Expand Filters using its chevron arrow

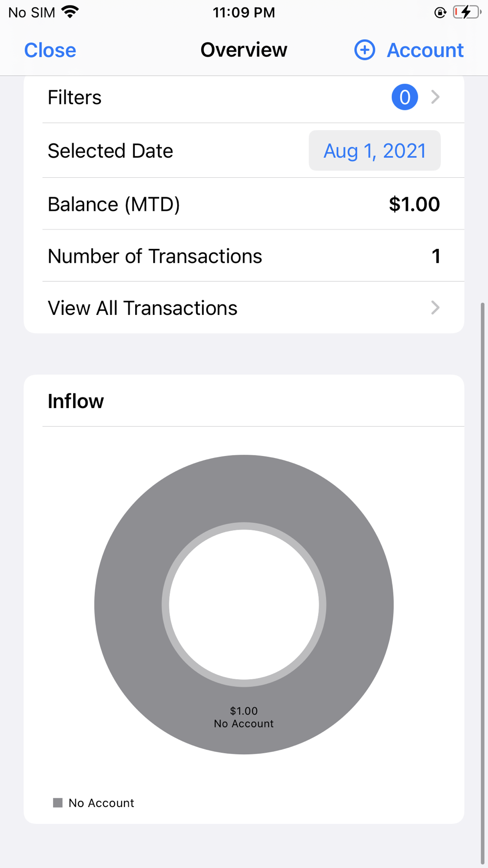coord(435,97)
